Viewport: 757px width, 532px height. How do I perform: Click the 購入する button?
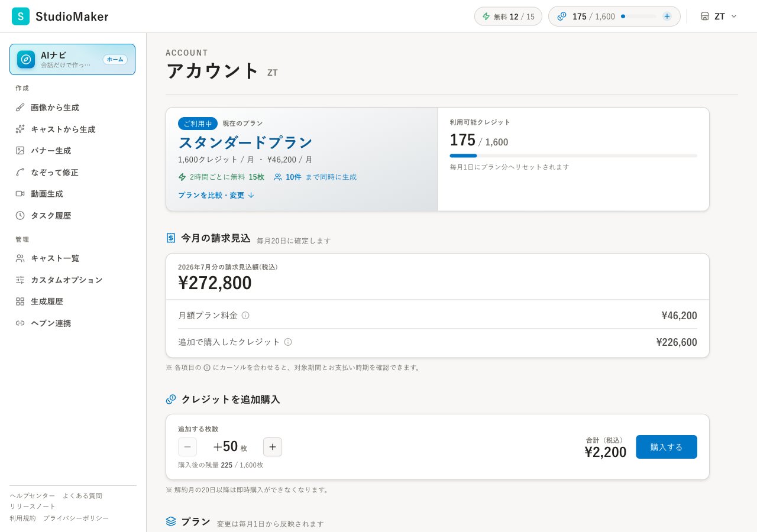(667, 447)
